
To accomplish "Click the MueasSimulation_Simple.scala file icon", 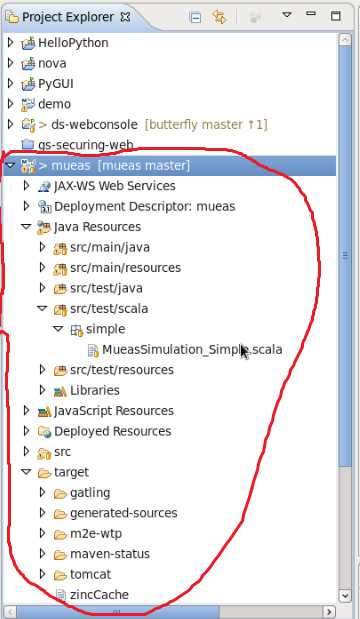I will (93, 350).
